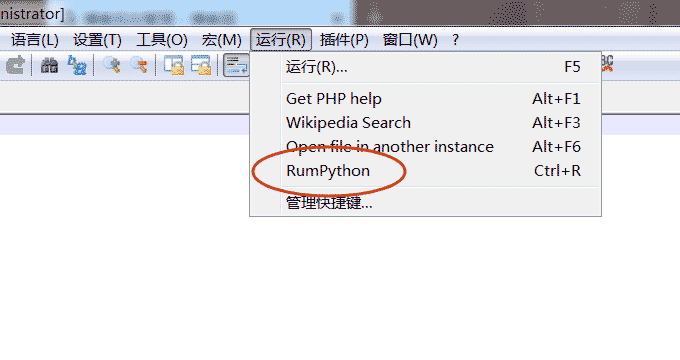Screen dimensions: 680x360
Task: Open Find with the binoculars icon
Action: (x=49, y=65)
